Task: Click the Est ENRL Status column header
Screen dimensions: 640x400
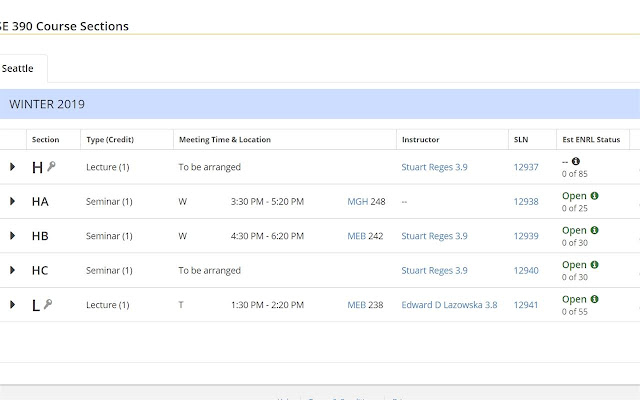Action: click(x=591, y=140)
